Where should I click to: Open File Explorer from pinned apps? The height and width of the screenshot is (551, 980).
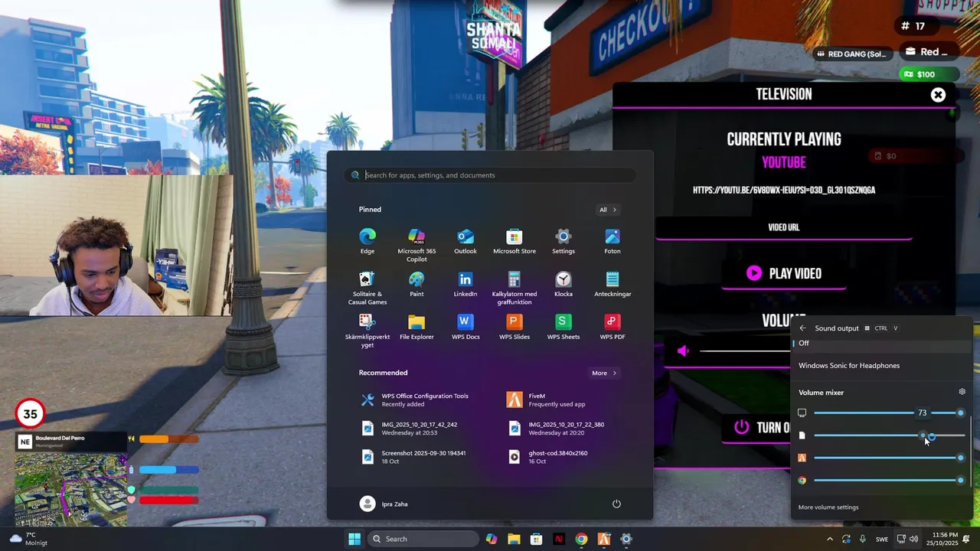pos(416,327)
